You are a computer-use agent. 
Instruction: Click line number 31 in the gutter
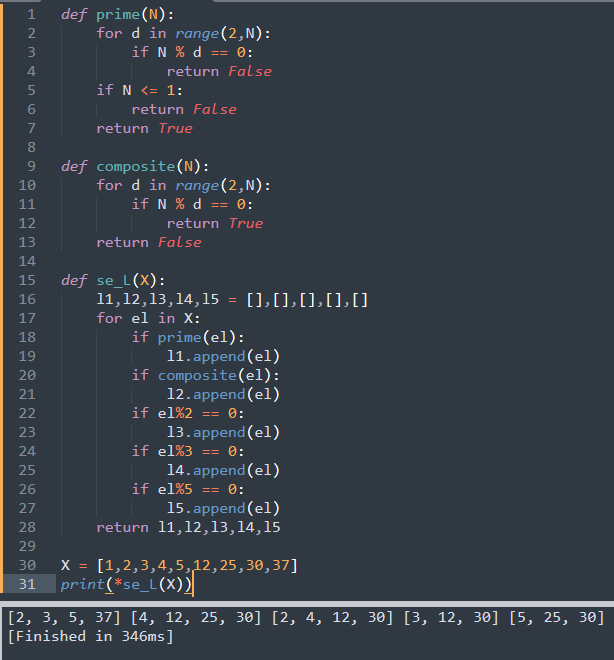point(27,583)
